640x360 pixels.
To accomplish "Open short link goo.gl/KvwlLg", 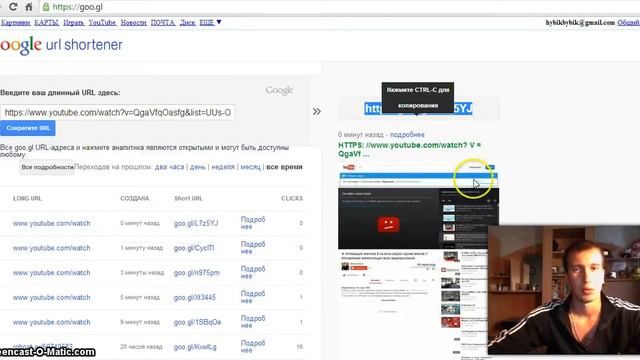I will (x=195, y=347).
